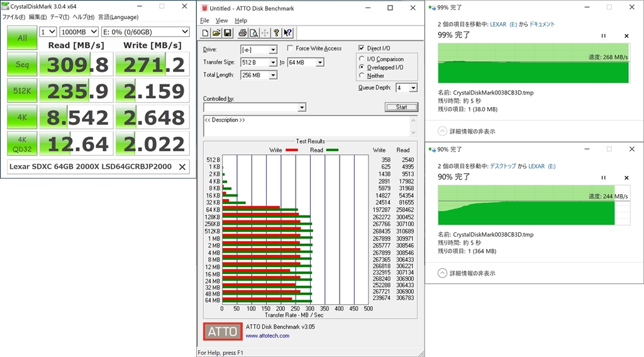Image resolution: width=644 pixels, height=357 pixels.
Task: Open CrystalDiskMark drive E: dropdown
Action: pos(145,31)
